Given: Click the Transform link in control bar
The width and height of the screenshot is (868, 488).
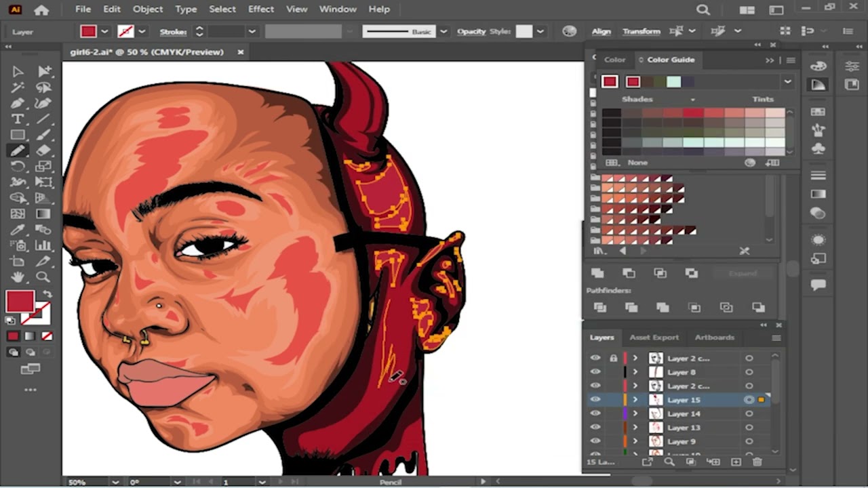Looking at the screenshot, I should pos(642,31).
